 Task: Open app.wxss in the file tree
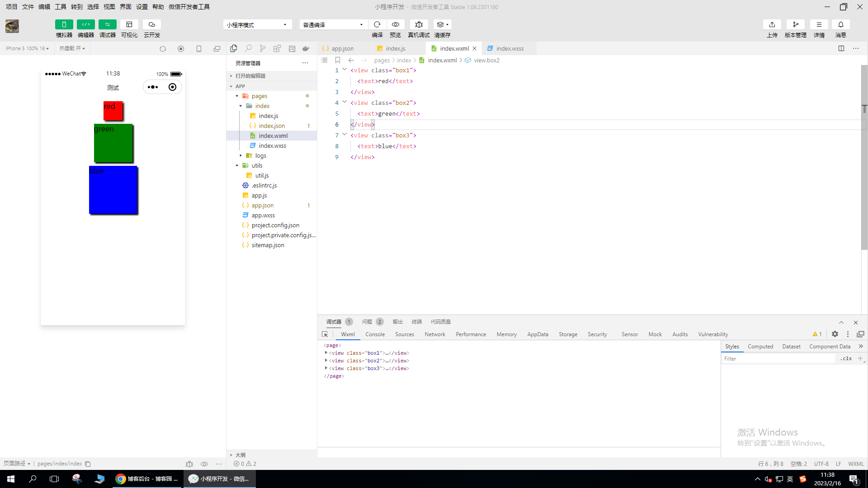tap(263, 215)
